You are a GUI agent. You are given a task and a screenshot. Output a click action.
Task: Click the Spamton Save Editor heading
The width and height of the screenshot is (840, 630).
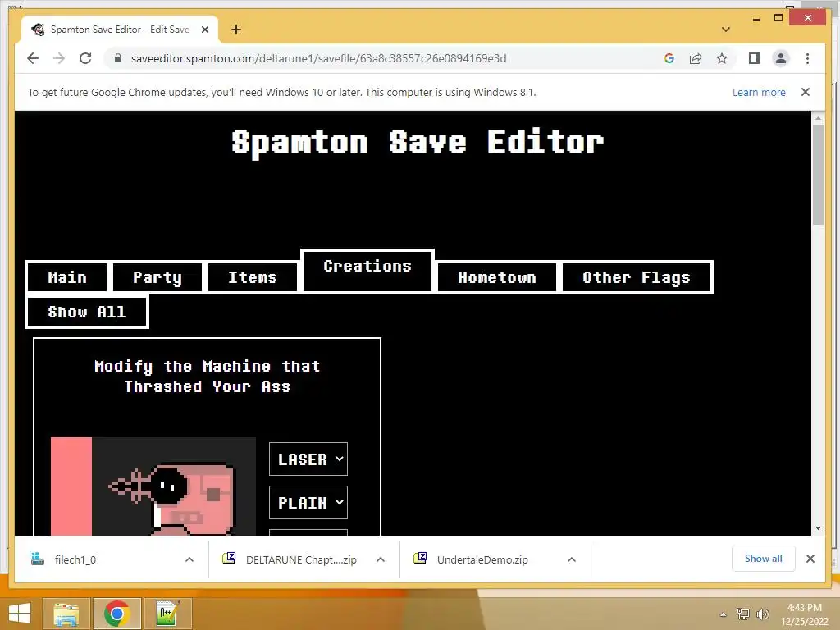pyautogui.click(x=418, y=143)
